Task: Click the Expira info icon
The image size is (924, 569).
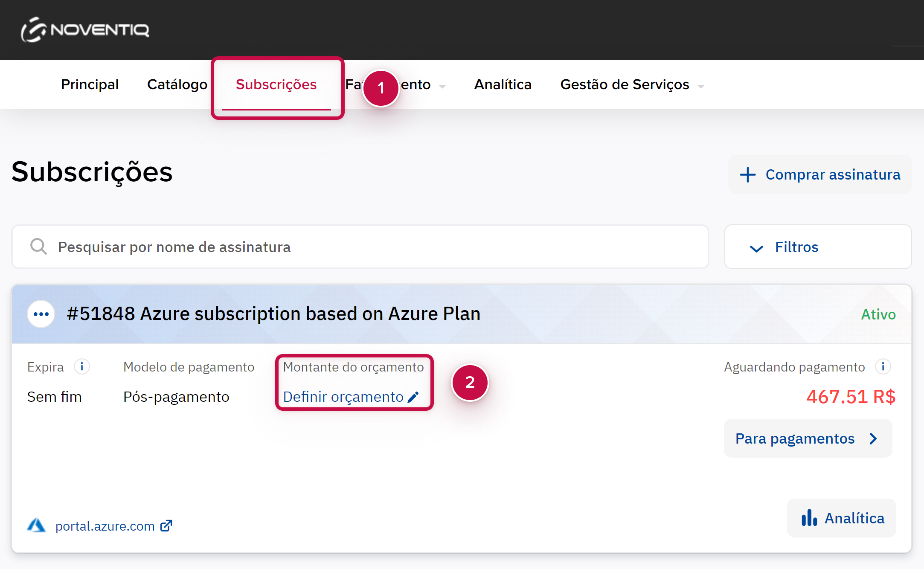Action: pyautogui.click(x=81, y=367)
